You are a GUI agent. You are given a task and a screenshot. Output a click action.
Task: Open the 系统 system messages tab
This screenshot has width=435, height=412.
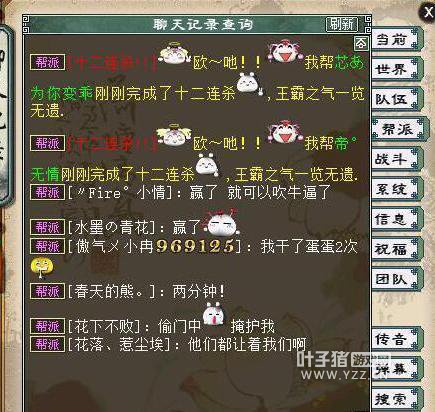[x=395, y=189]
